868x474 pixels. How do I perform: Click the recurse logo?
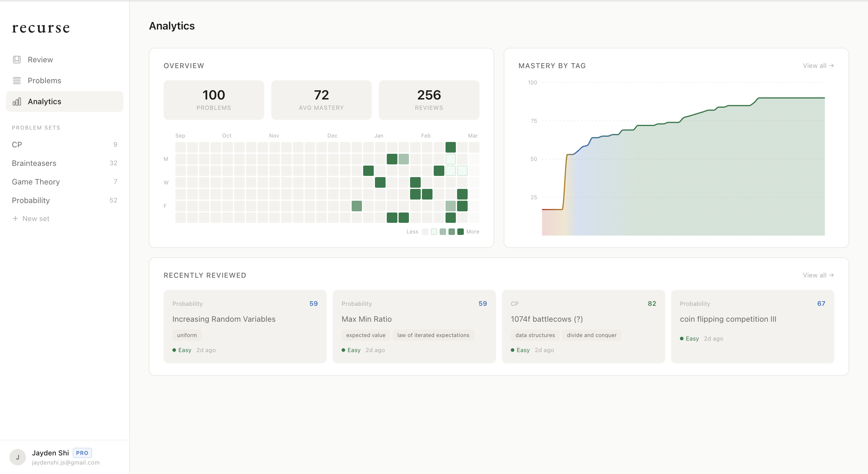point(41,28)
